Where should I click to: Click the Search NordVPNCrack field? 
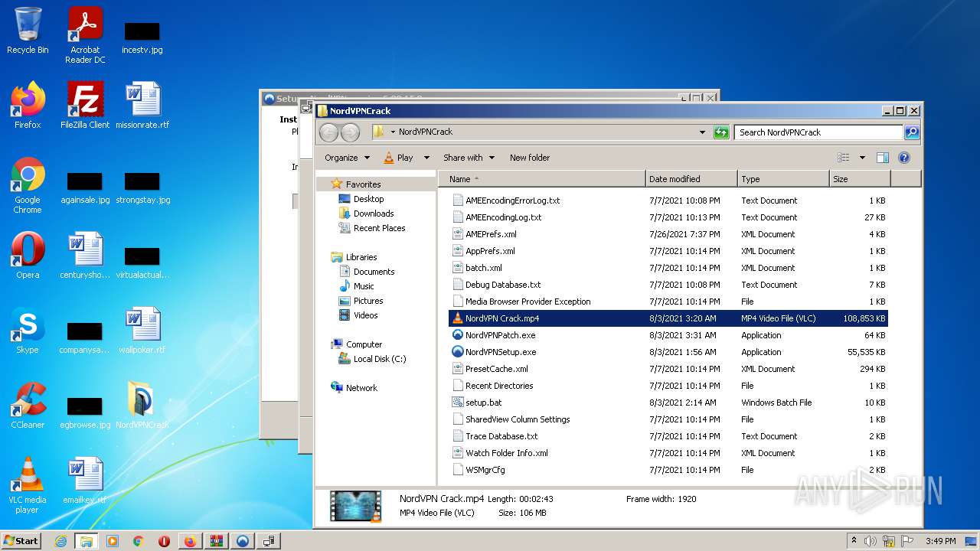point(818,132)
